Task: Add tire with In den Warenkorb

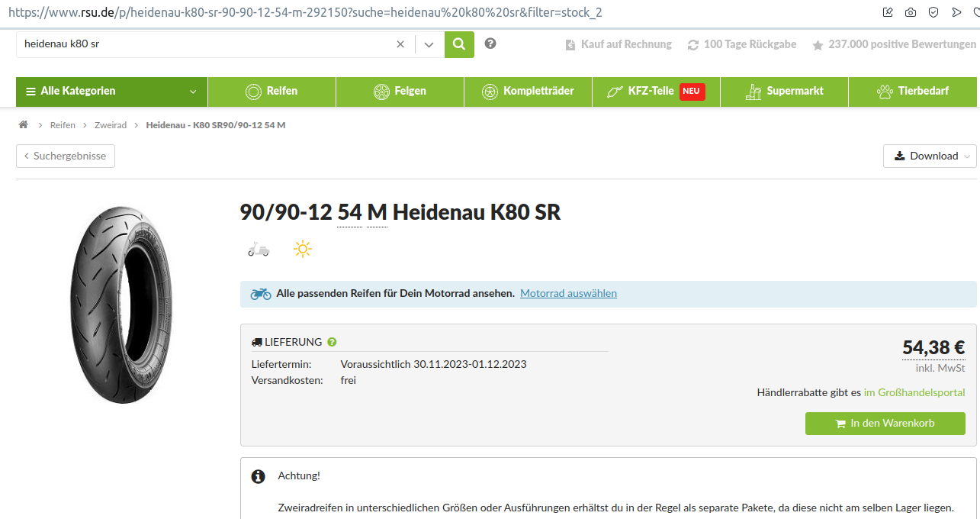Action: coord(885,423)
